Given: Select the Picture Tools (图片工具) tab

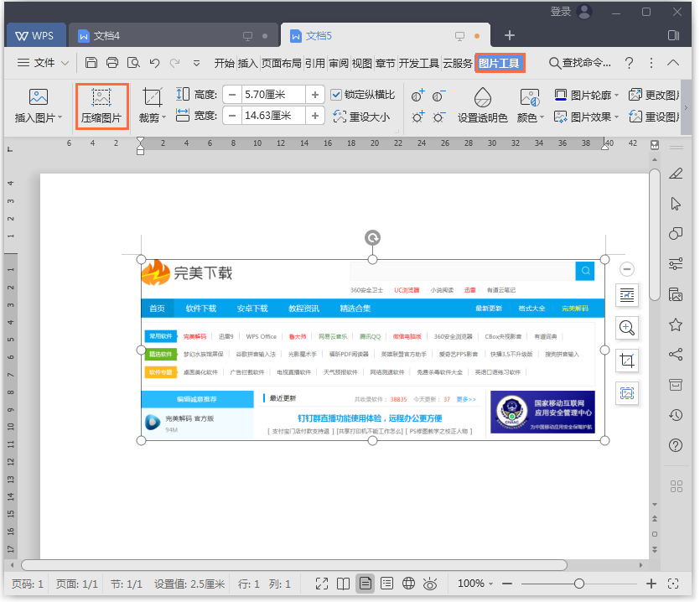Looking at the screenshot, I should coord(500,64).
